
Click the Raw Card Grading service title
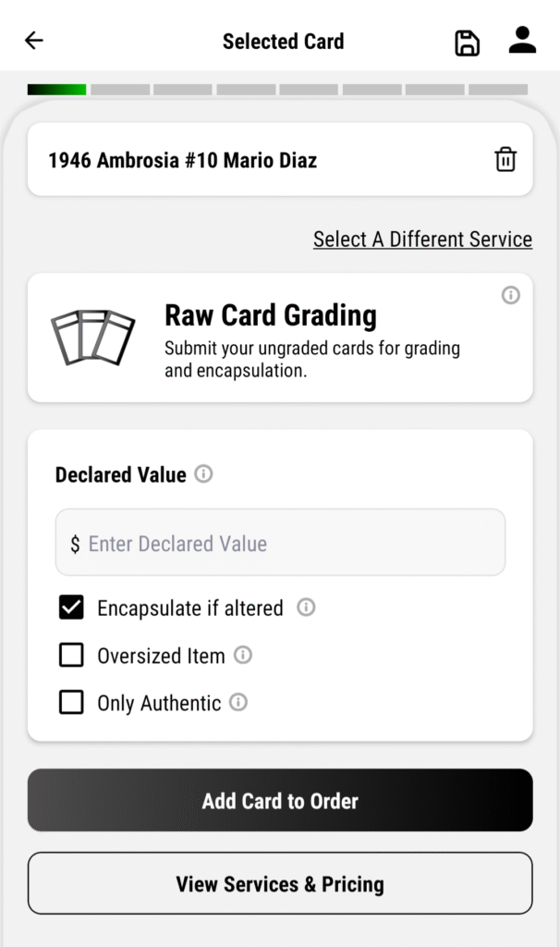click(271, 315)
